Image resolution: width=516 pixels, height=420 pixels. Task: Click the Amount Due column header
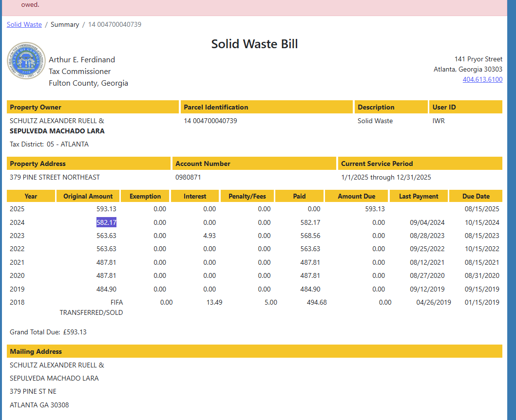pos(357,196)
